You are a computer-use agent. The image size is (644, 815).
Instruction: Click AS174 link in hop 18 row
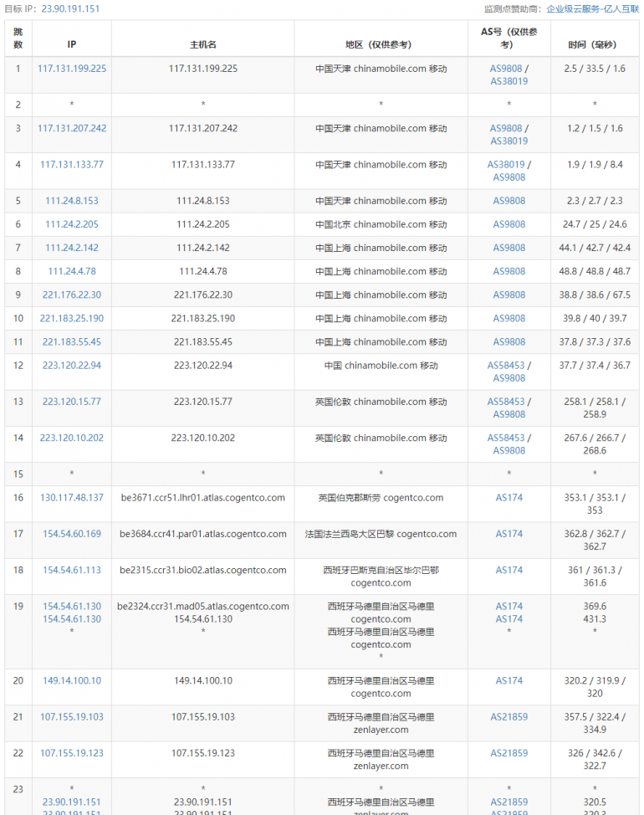point(509,570)
